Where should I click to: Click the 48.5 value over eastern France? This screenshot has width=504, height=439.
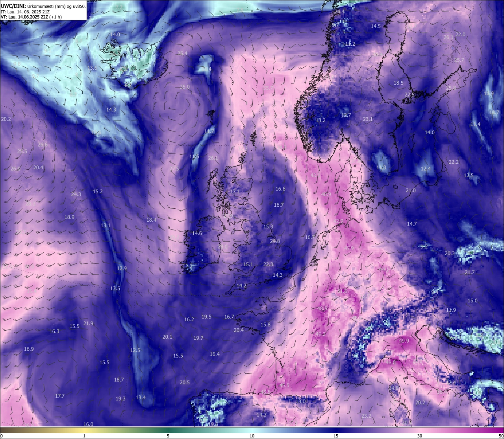[x=322, y=309]
